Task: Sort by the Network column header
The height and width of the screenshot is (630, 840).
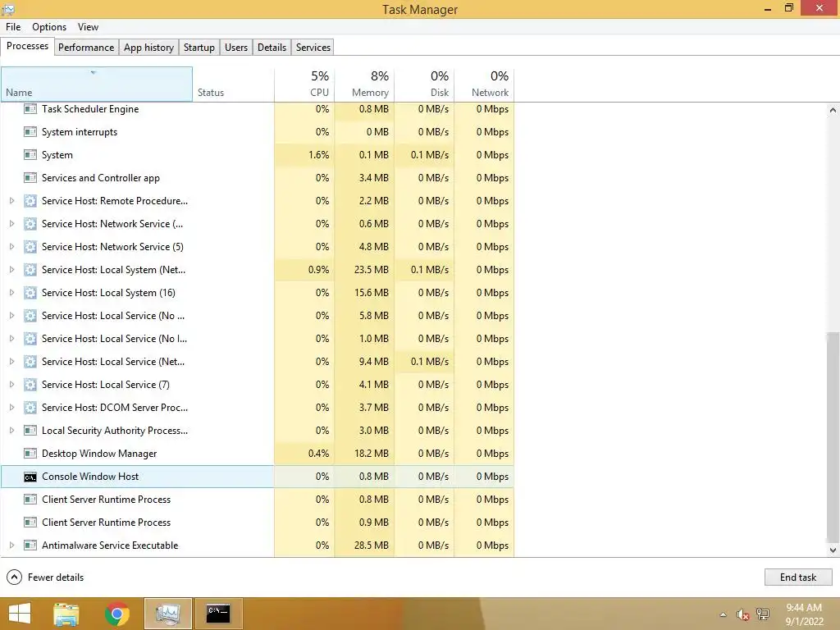Action: tap(484, 84)
